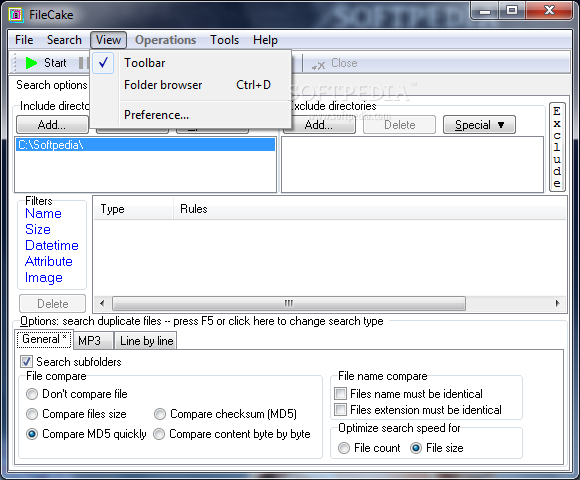Click the Name filter link
This screenshot has width=580, height=480.
pos(43,213)
